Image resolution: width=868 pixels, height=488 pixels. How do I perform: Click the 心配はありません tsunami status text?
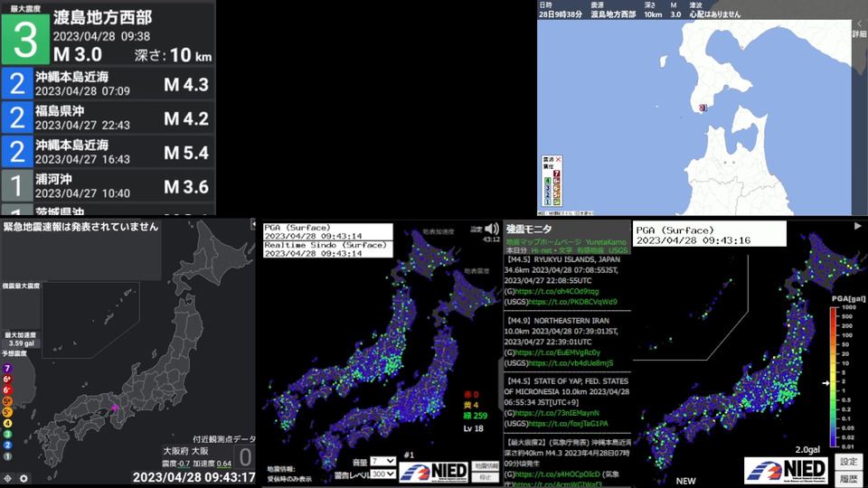714,14
